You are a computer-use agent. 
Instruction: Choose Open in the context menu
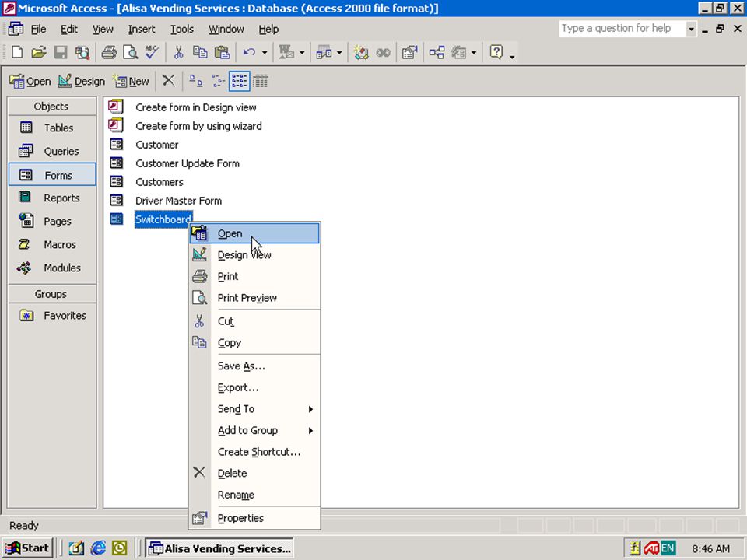pyautogui.click(x=254, y=233)
